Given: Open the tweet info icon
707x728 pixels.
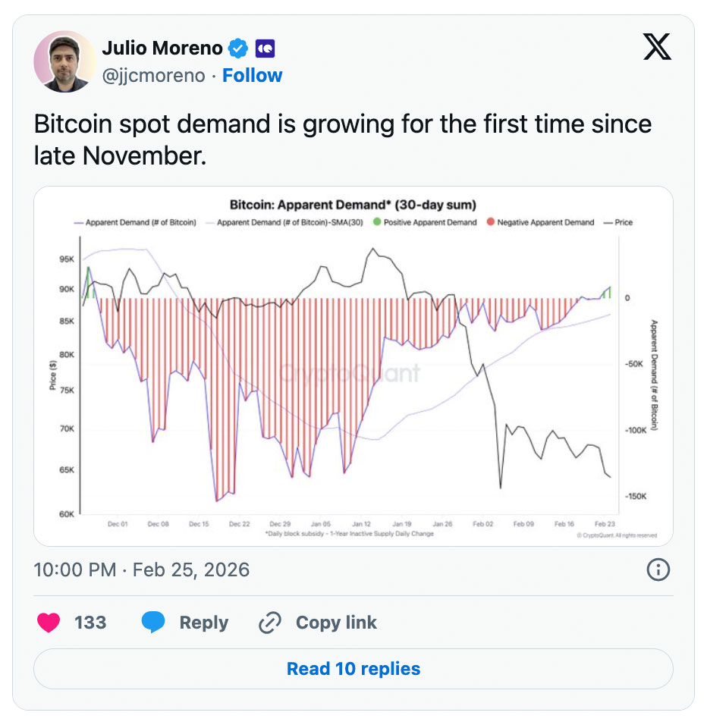Looking at the screenshot, I should click(658, 570).
